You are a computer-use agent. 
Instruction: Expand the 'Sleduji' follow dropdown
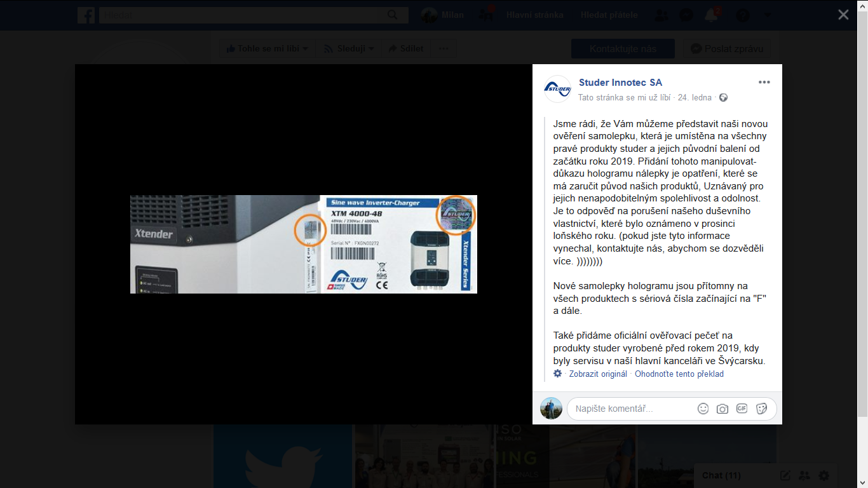click(349, 48)
